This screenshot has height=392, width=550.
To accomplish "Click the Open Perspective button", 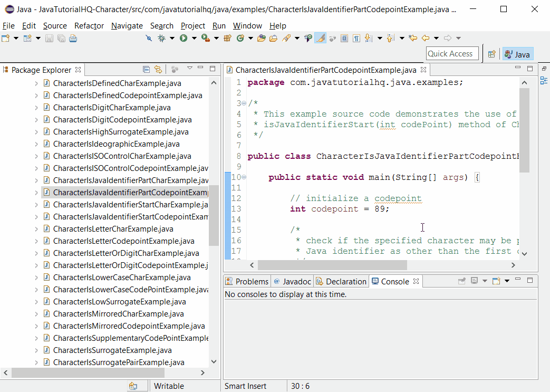I will (x=491, y=54).
